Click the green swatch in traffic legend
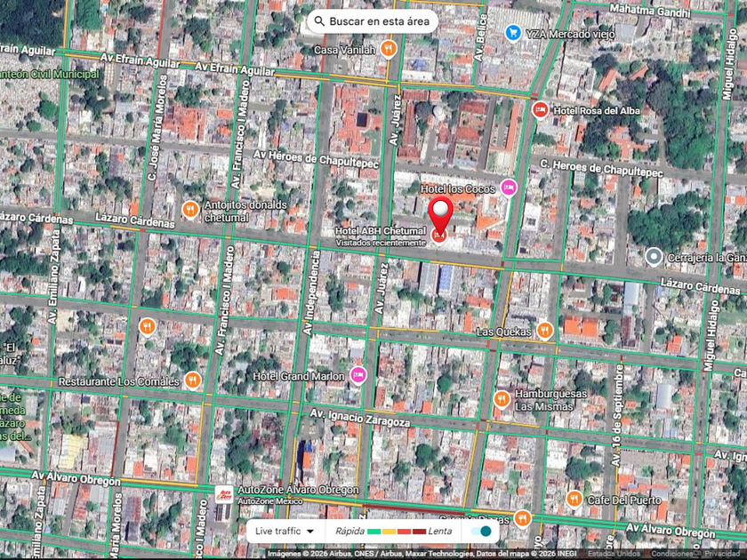The width and height of the screenshot is (747, 560). 374,532
